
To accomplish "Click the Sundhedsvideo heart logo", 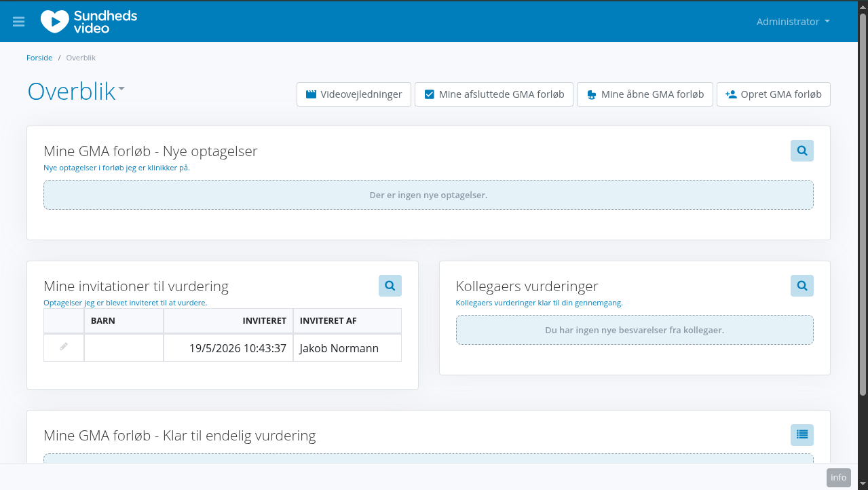I will (54, 21).
